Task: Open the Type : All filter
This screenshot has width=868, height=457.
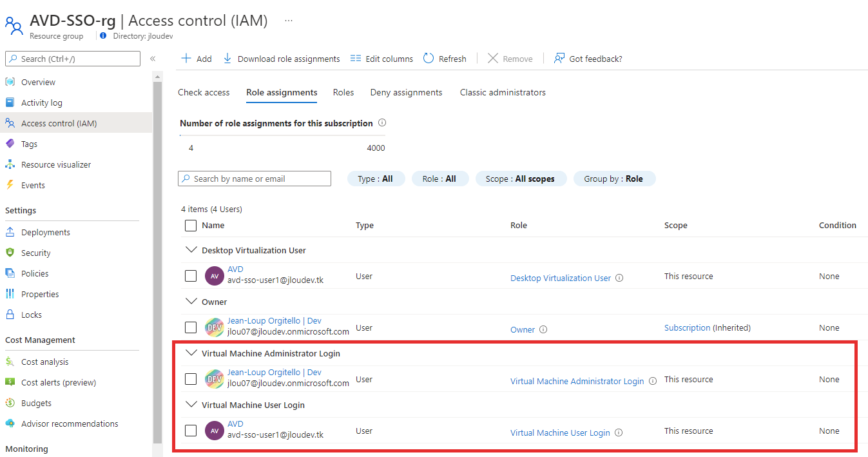Action: 376,179
